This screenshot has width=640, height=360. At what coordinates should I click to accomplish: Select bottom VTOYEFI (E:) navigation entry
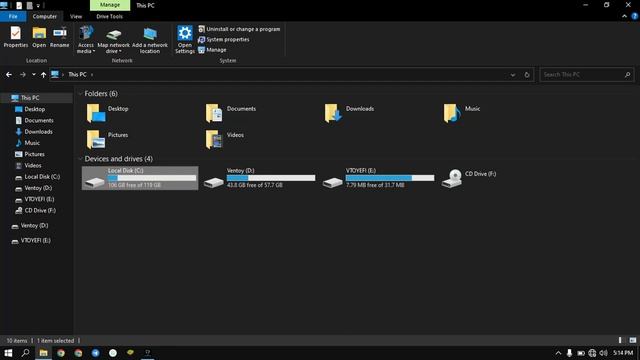pos(36,241)
